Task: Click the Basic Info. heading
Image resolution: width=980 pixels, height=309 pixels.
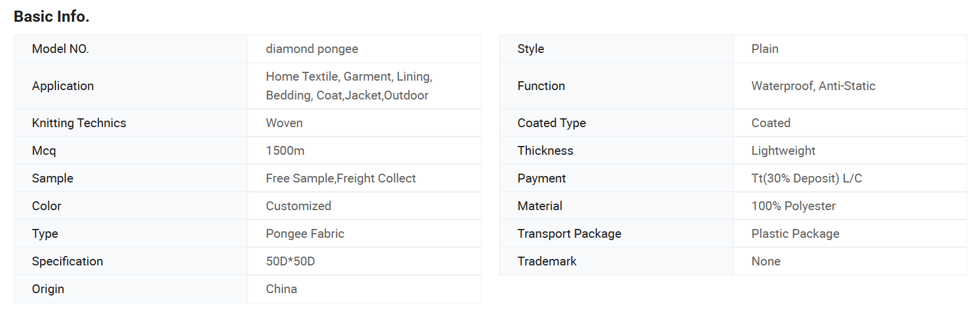Action: 51,16
